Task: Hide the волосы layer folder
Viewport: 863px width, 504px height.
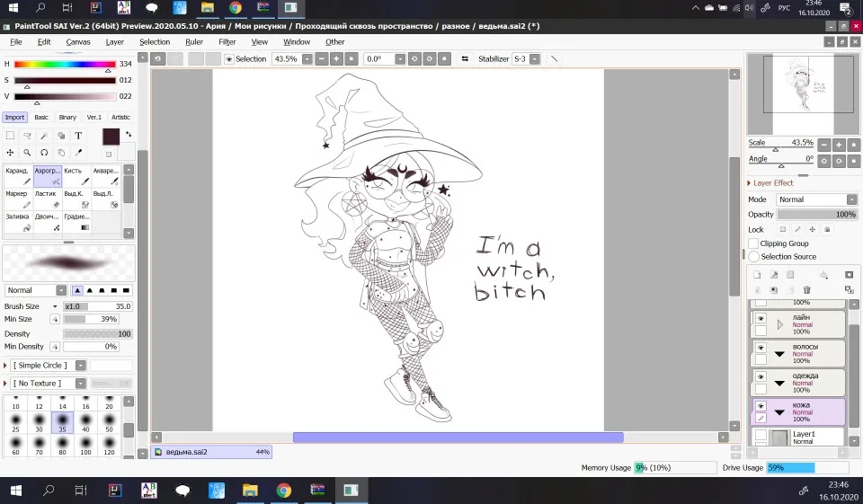Action: [761, 347]
